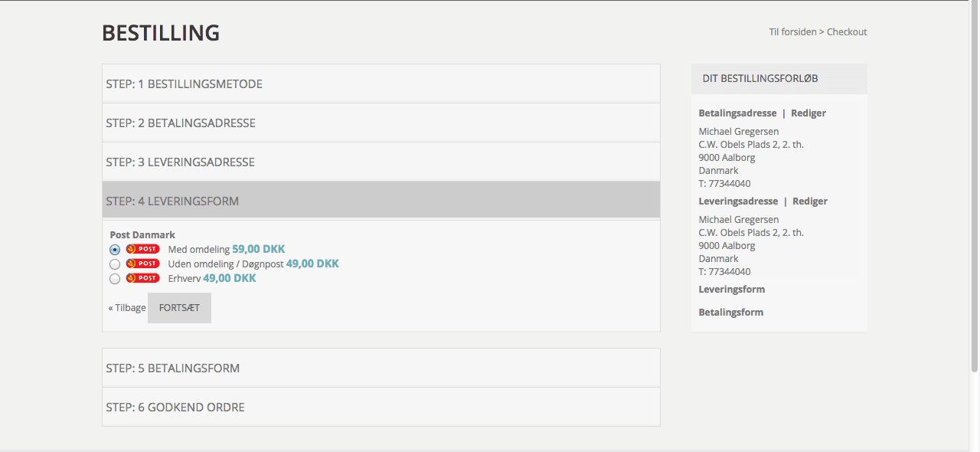This screenshot has height=452, width=980.
Task: Select the Med omdeling radio button
Action: 115,250
